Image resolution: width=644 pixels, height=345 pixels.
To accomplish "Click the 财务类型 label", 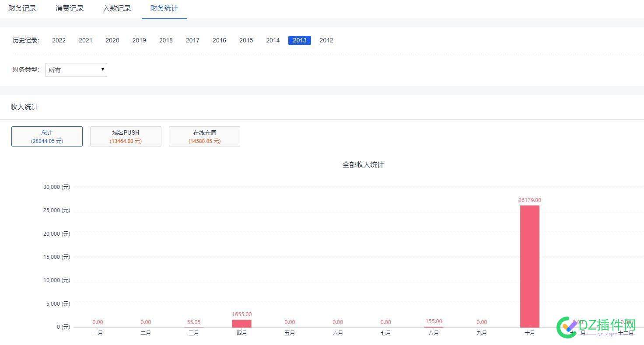I will [26, 70].
